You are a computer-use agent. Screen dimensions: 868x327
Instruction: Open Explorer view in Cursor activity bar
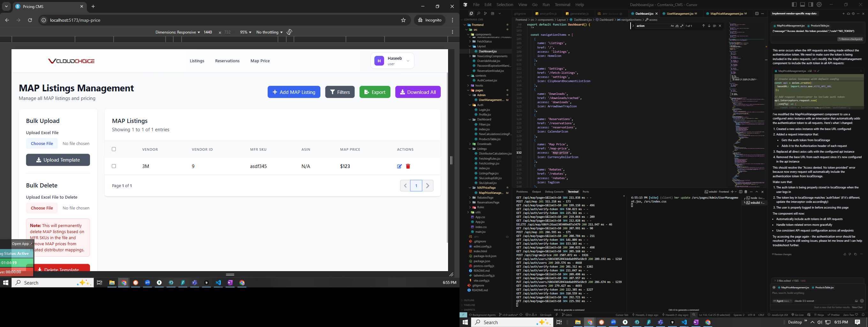click(x=471, y=13)
